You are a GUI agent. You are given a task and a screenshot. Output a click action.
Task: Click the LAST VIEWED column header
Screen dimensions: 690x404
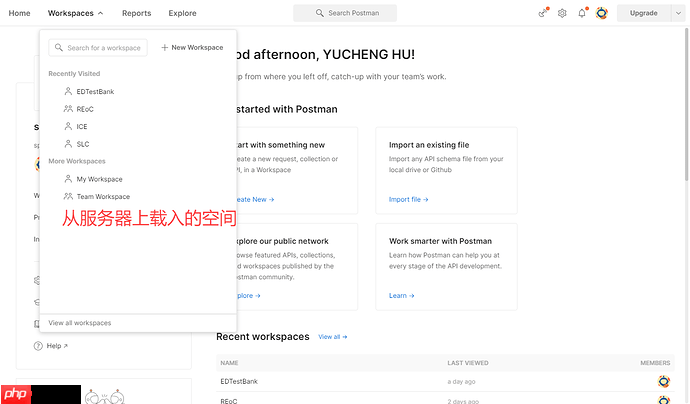[468, 363]
